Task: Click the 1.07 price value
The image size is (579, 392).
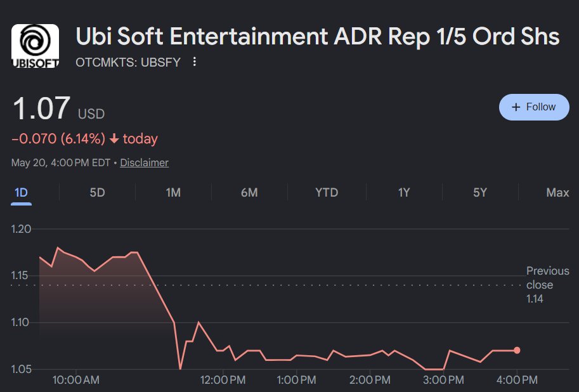Action: [x=41, y=108]
